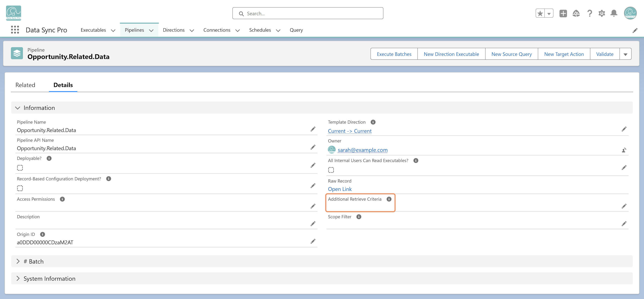The width and height of the screenshot is (644, 299).
Task: Switch to the Related tab
Action: coord(25,85)
